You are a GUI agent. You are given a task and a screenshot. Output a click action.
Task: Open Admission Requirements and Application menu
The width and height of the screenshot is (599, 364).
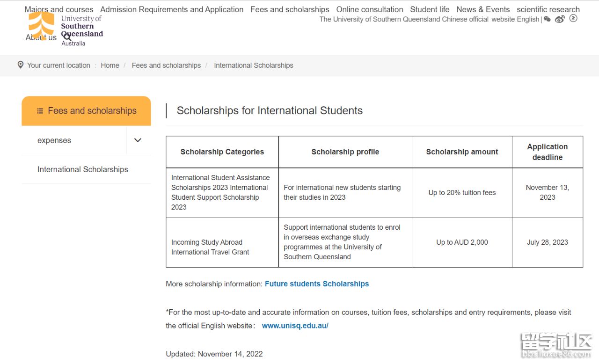(172, 9)
